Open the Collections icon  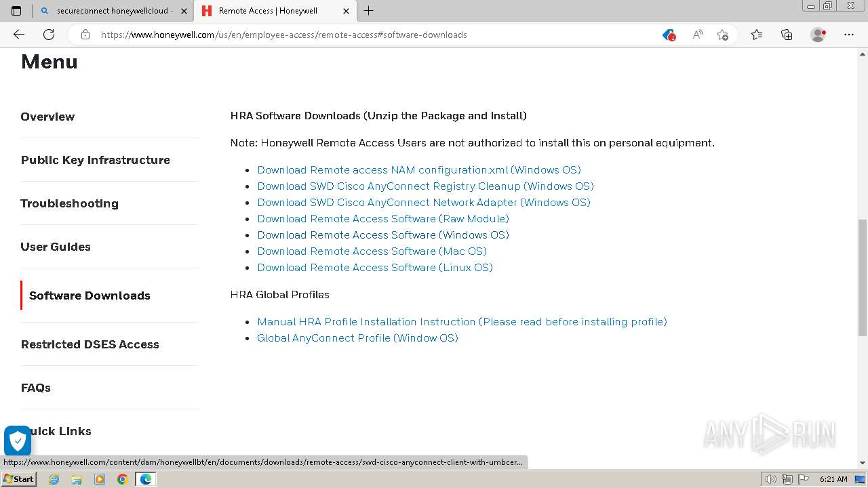tap(787, 35)
